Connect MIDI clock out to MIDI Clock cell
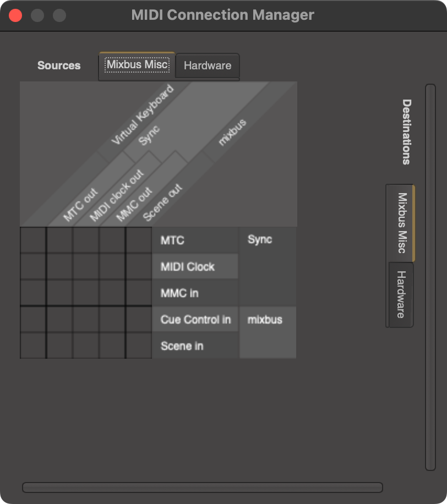This screenshot has width=447, height=504. [86, 267]
